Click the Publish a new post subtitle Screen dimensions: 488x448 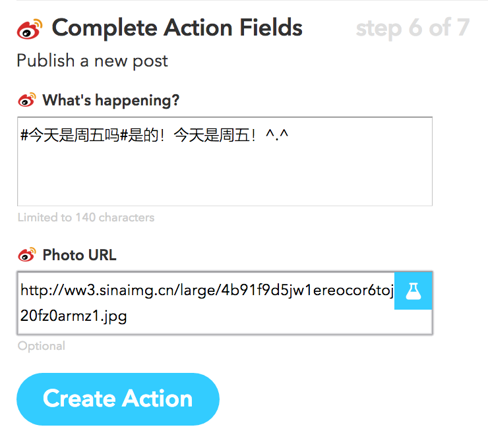(92, 61)
